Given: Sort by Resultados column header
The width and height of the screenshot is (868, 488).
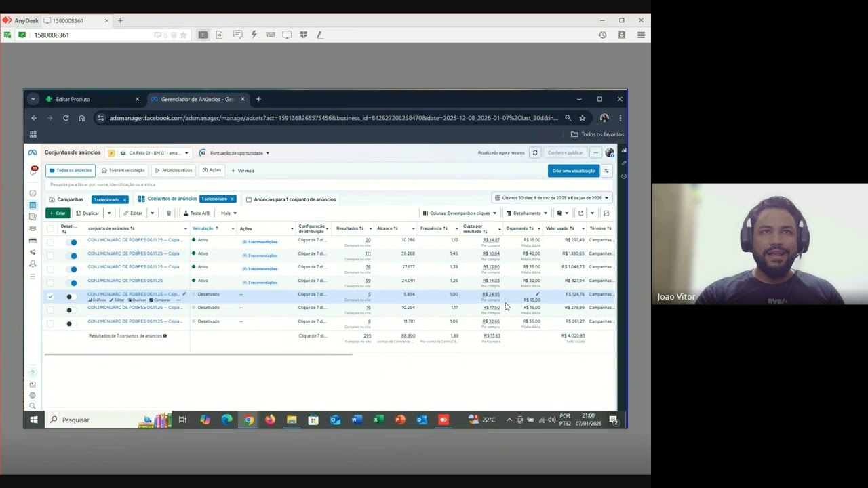Looking at the screenshot, I should (x=350, y=228).
